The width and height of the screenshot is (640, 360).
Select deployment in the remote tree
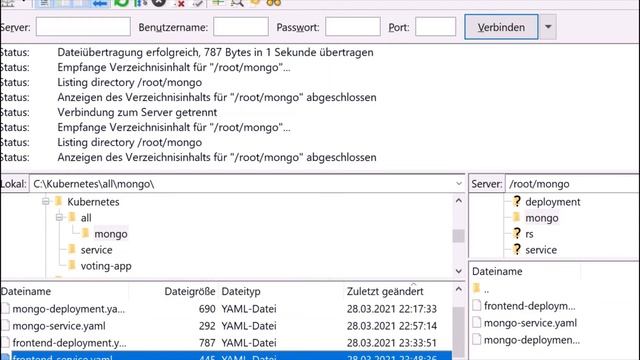(x=553, y=202)
